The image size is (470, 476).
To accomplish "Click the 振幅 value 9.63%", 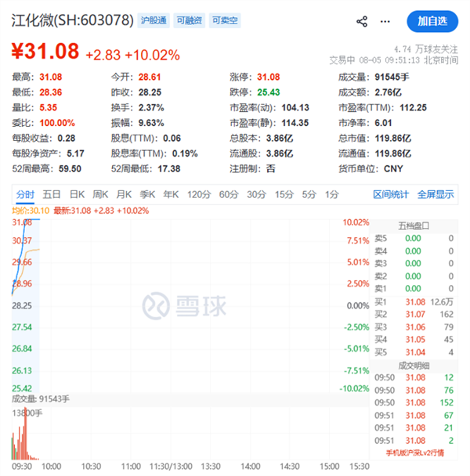I will (151, 123).
